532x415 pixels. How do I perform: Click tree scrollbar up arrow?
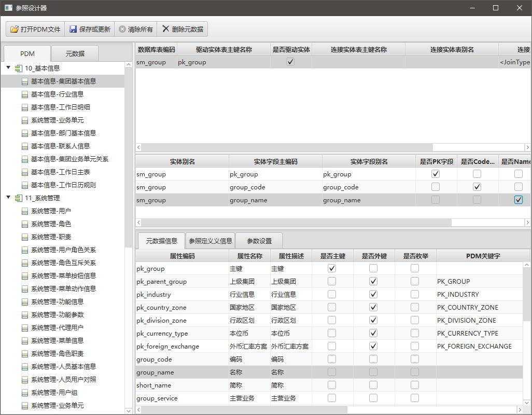pos(128,64)
